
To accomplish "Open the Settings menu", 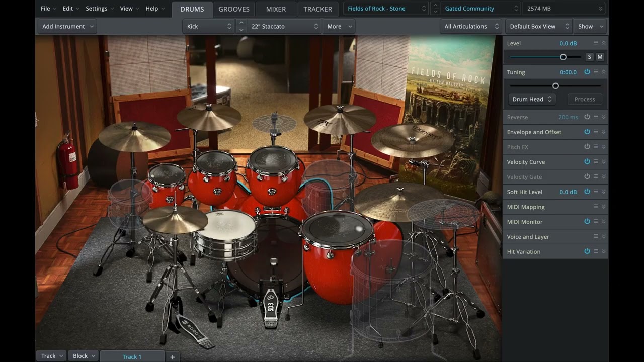I will (100, 9).
